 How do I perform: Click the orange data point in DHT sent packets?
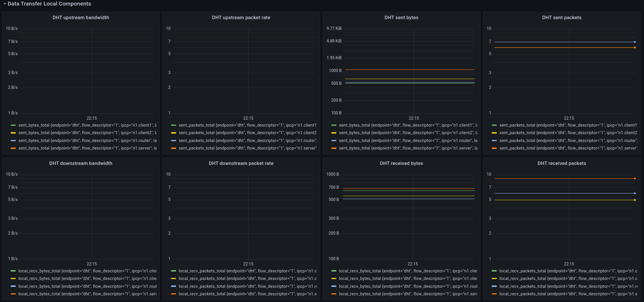[x=635, y=48]
